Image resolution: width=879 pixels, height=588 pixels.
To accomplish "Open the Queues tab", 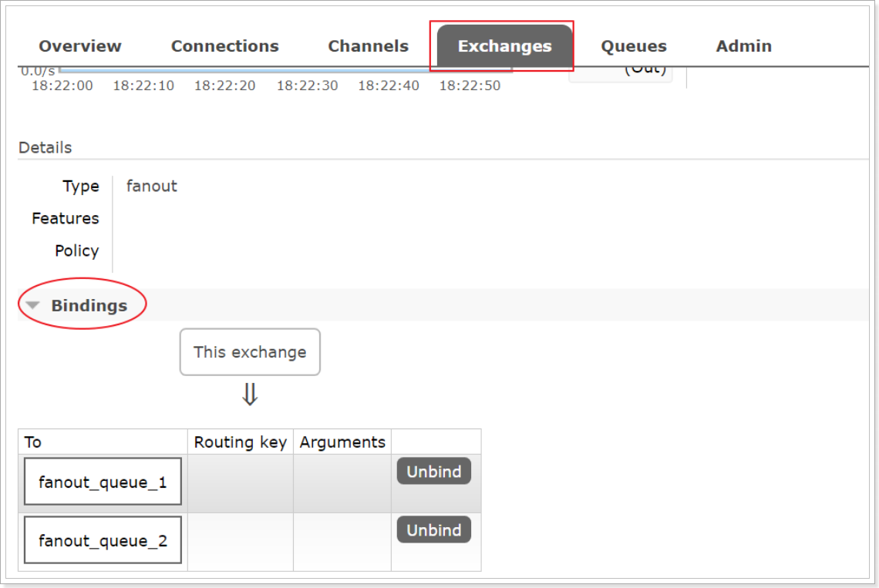I will 633,46.
